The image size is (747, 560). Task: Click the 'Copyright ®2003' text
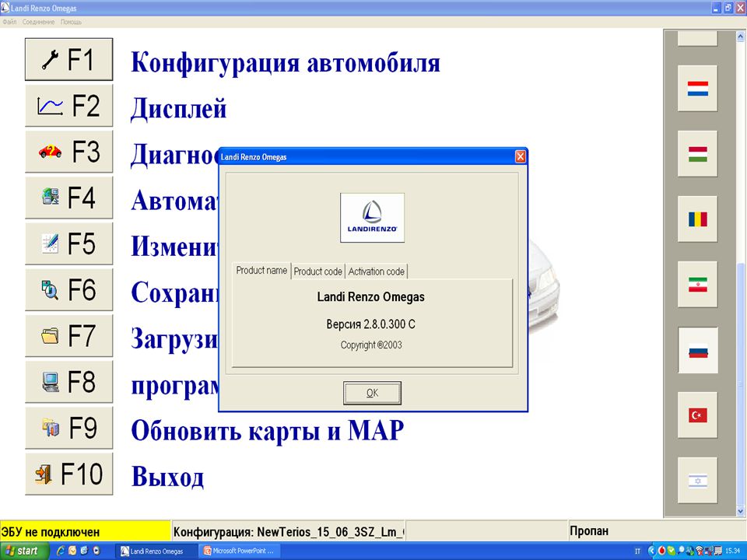coord(371,345)
